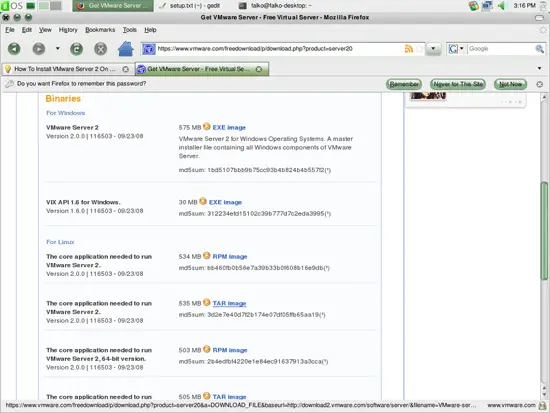
Task: Expand the address bar URL dropdown
Action: coord(433,49)
